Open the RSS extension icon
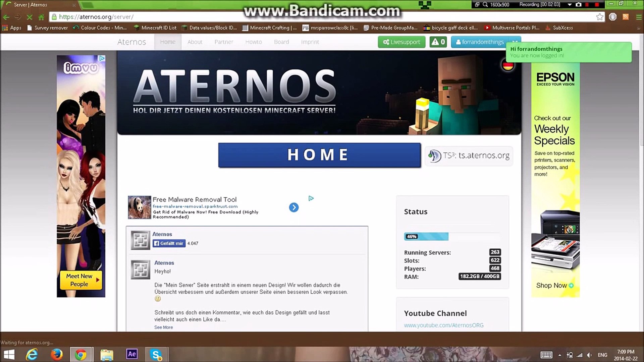 [626, 17]
